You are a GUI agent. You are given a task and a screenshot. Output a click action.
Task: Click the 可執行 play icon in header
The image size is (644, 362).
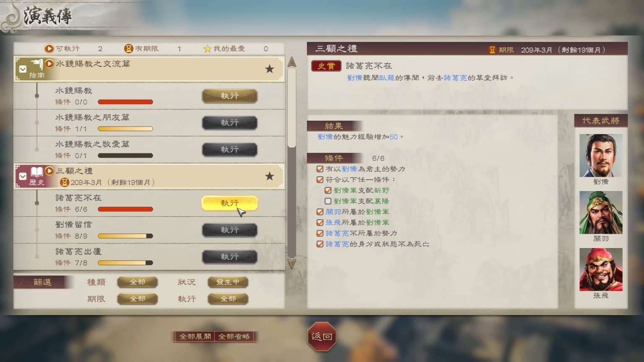tap(49, 49)
